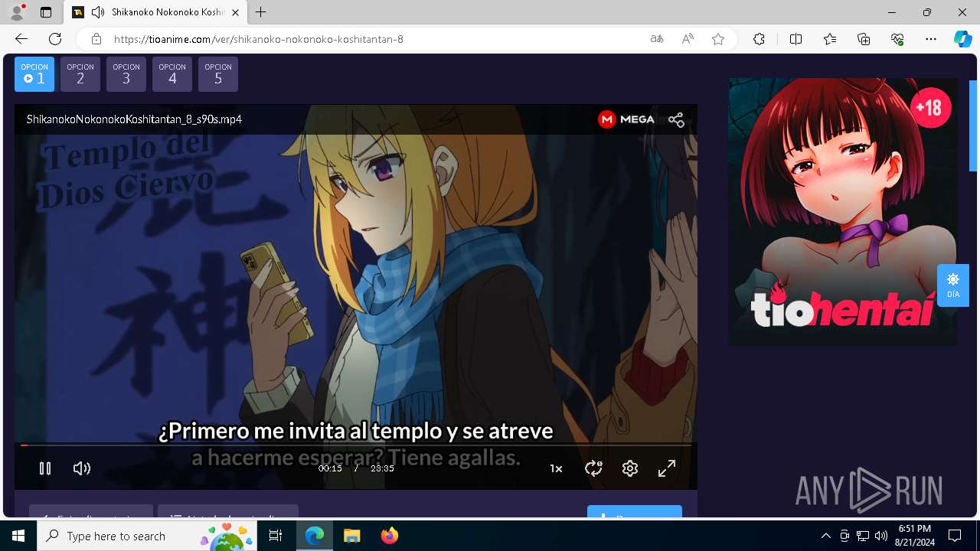Viewport: 980px width, 551px height.
Task: Open the tab actions menu
Action: point(46,12)
